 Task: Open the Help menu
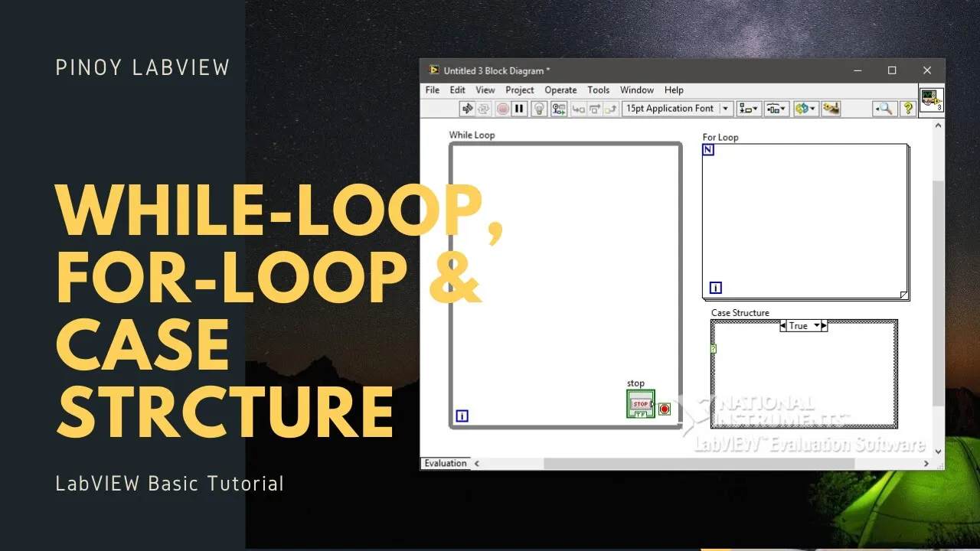674,90
